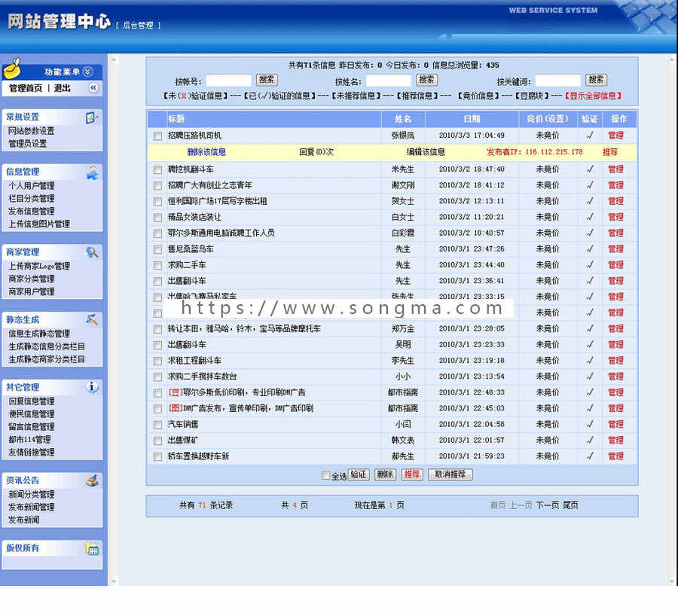Open 友情链接管理 menu item
Viewport: 678px width, 616px height.
[x=32, y=453]
